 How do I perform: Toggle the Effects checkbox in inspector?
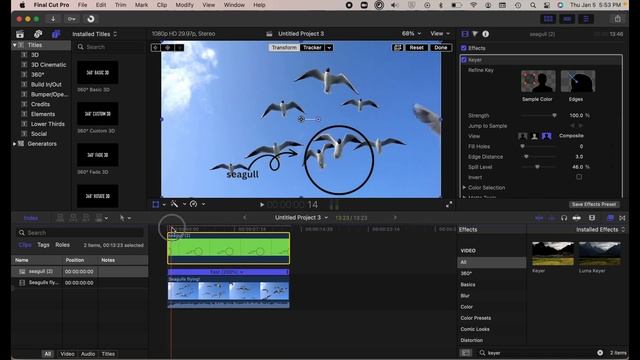[464, 48]
